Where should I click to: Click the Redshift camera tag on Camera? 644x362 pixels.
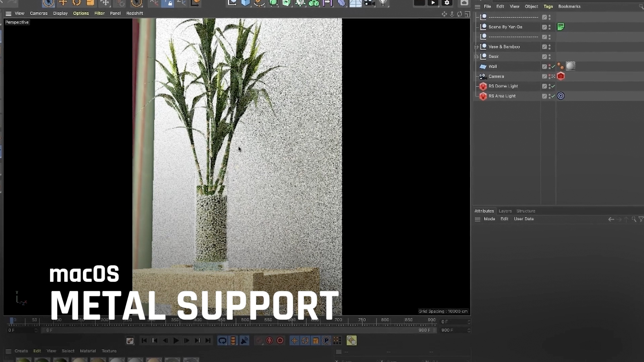560,76
